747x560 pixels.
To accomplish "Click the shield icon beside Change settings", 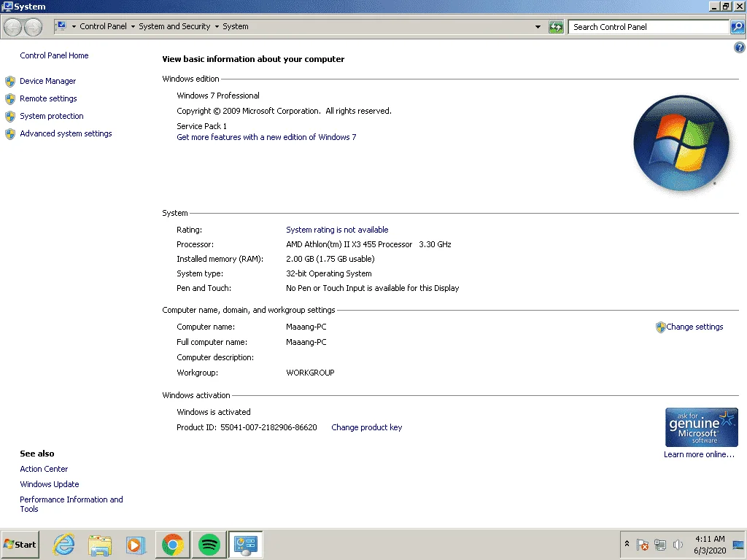I will [660, 327].
